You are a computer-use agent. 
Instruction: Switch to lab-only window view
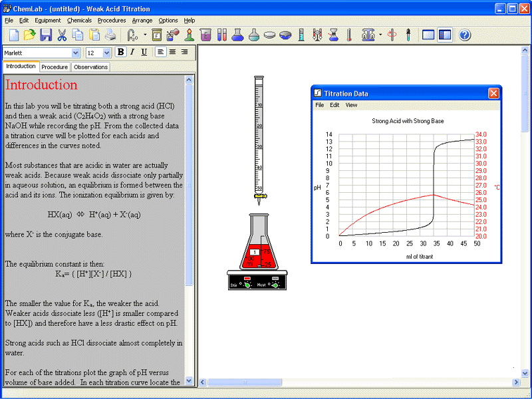428,35
